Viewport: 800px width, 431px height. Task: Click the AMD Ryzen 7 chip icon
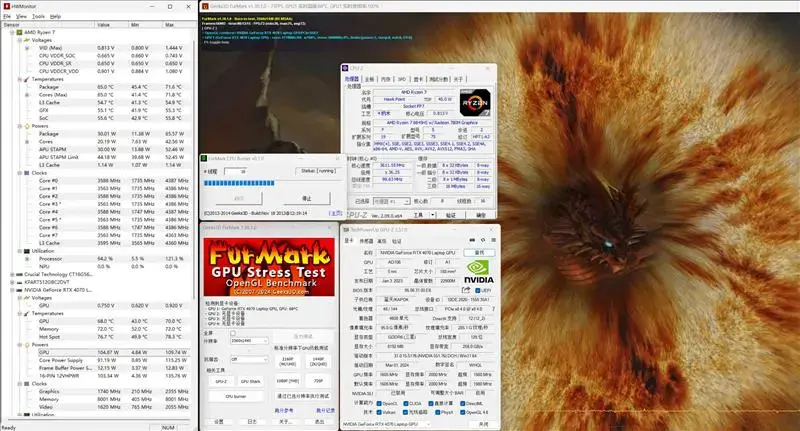[x=19, y=32]
